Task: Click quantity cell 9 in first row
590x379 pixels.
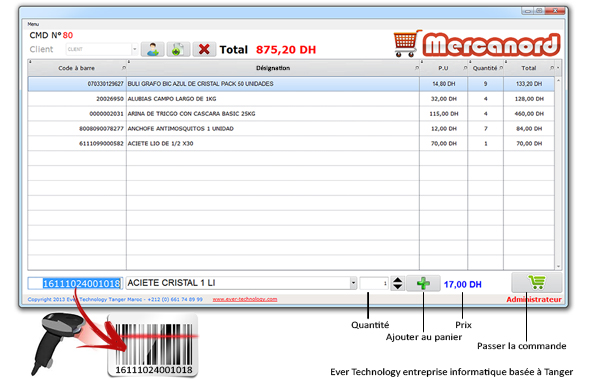Action: pyautogui.click(x=485, y=84)
